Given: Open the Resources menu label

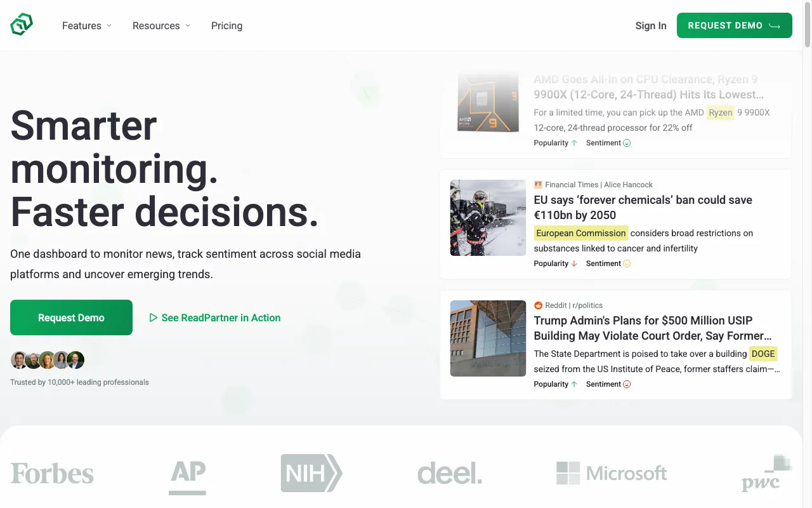Looking at the screenshot, I should (156, 26).
